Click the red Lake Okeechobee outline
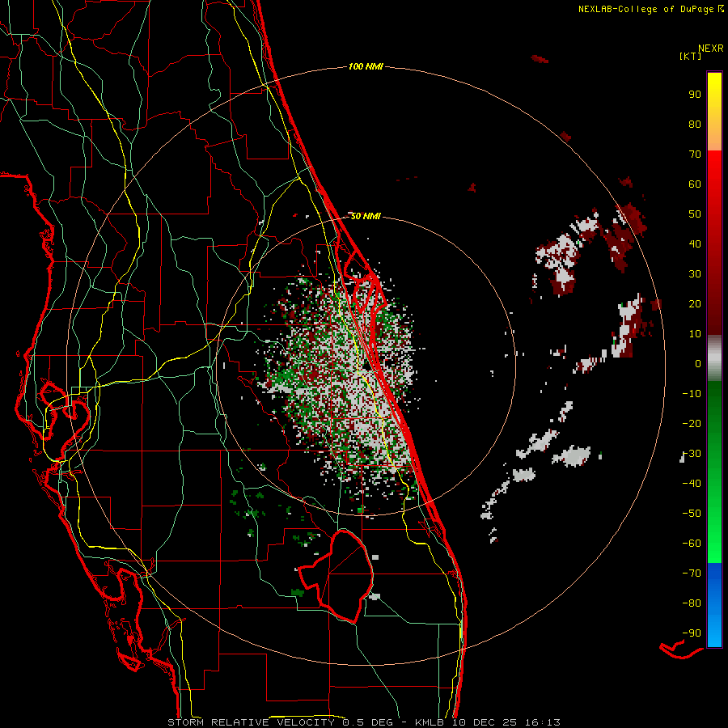The height and width of the screenshot is (728, 728). coord(336,576)
